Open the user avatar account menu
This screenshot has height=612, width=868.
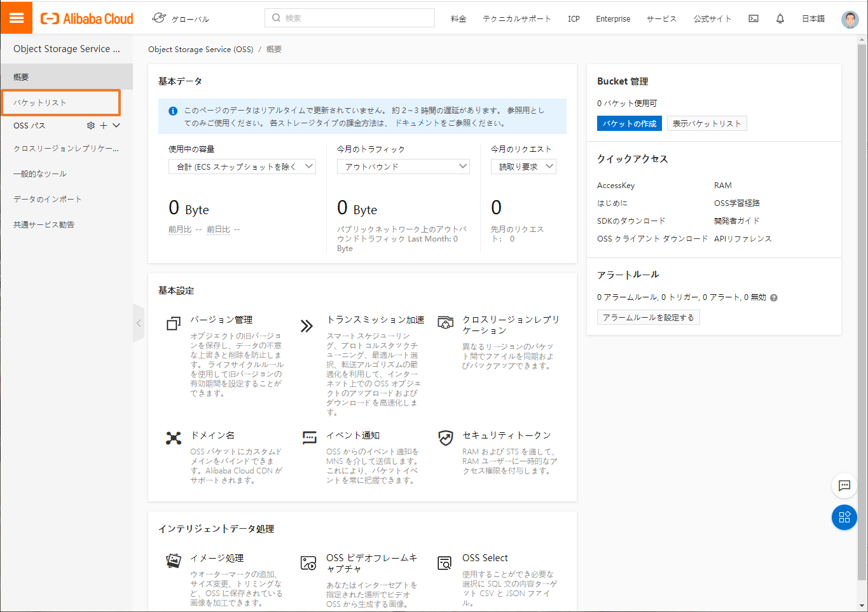[850, 19]
